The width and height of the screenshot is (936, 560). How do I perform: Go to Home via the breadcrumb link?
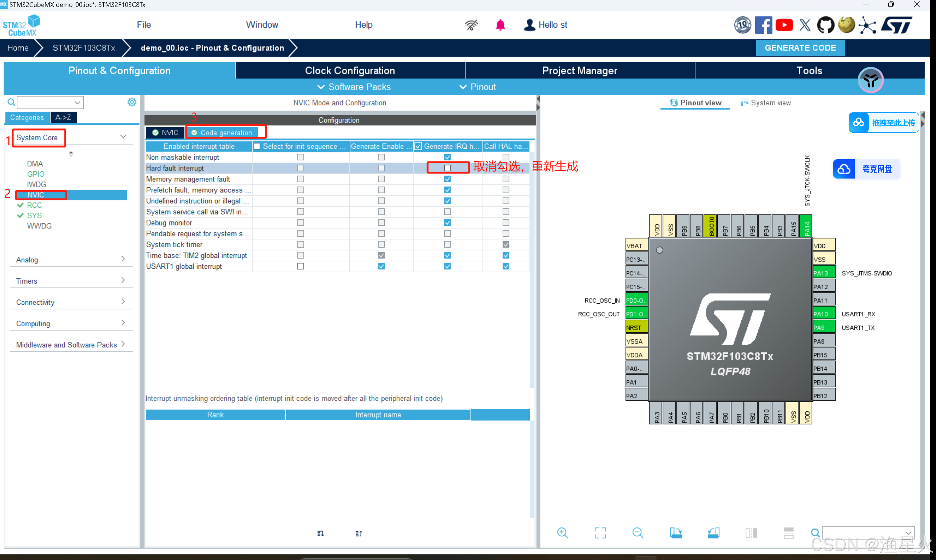tap(18, 48)
